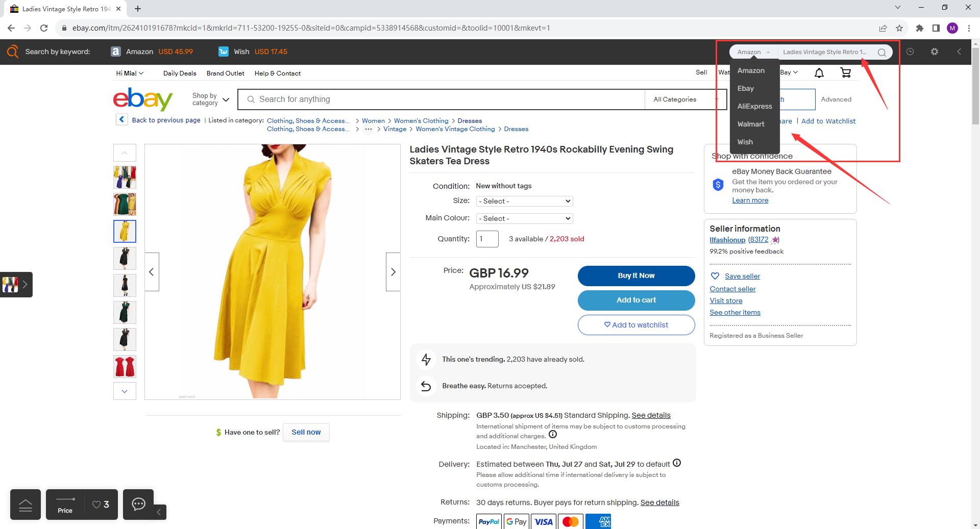Viewport: 980px width, 529px height.
Task: Choose Walmart in marketplace list
Action: point(751,124)
